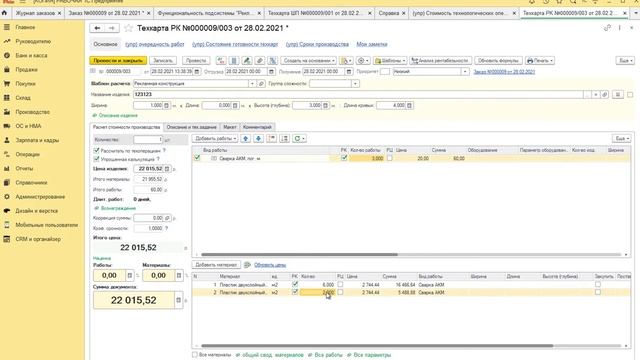
Task: Open the Главное section in sidebar
Action: (x=25, y=27)
